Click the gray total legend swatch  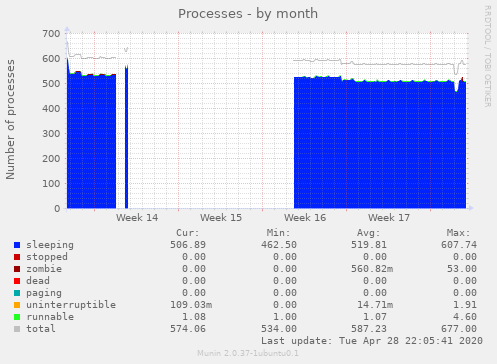coord(17,329)
